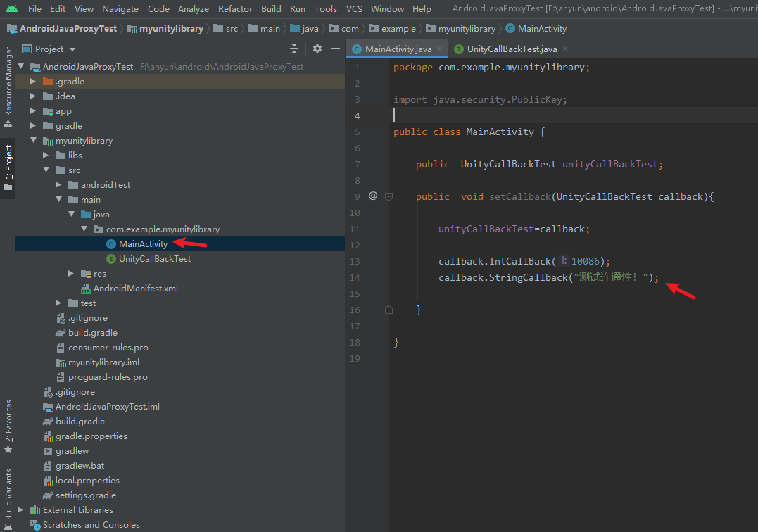Open the Analyze menu
758x532 pixels.
point(194,8)
